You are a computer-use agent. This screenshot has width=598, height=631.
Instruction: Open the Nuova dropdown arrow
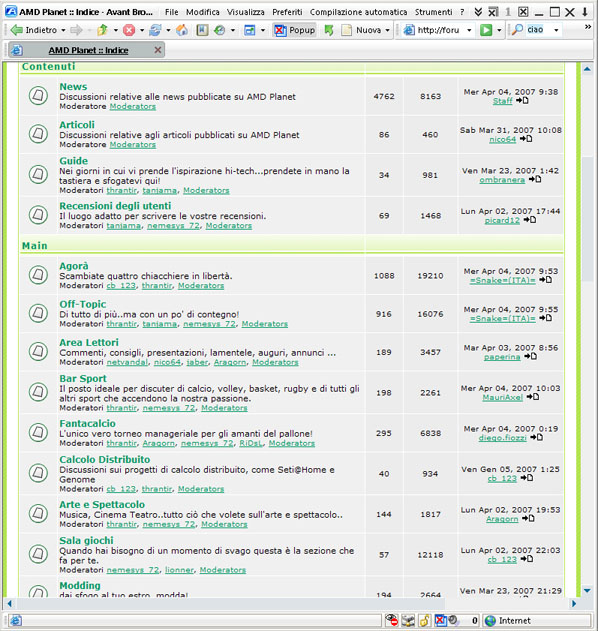[x=387, y=30]
